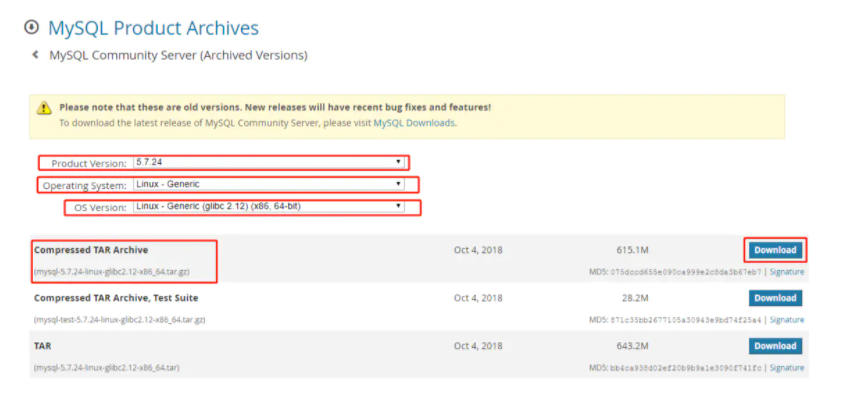
Task: Open the OS Version dropdown showing glibc 2.12
Action: point(269,207)
